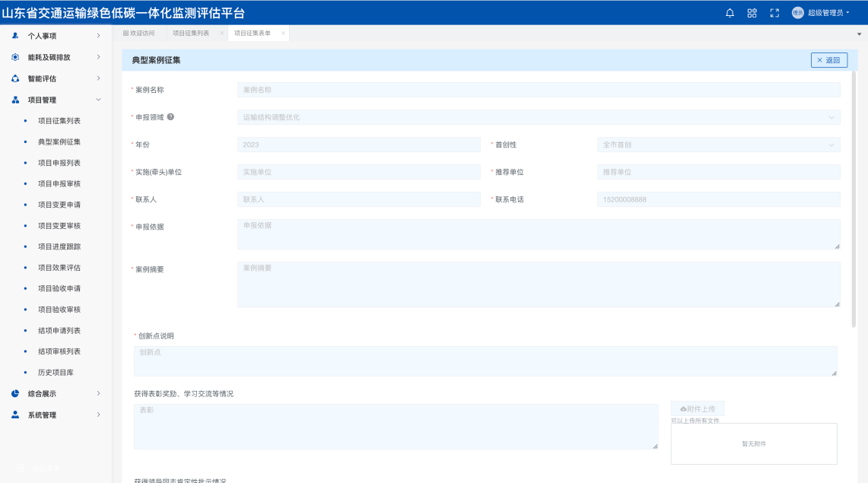Viewport: 868px width, 483px height.
Task: Click the help icon beside 申报领域
Action: 170,117
